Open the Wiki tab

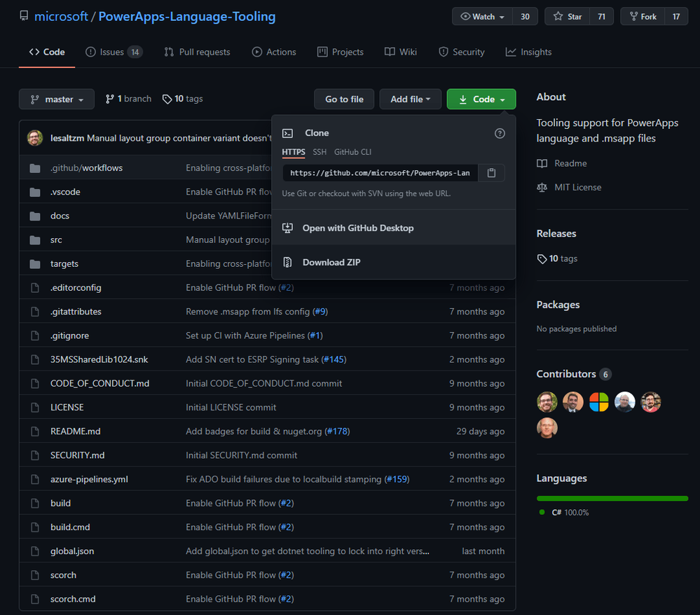coord(400,53)
